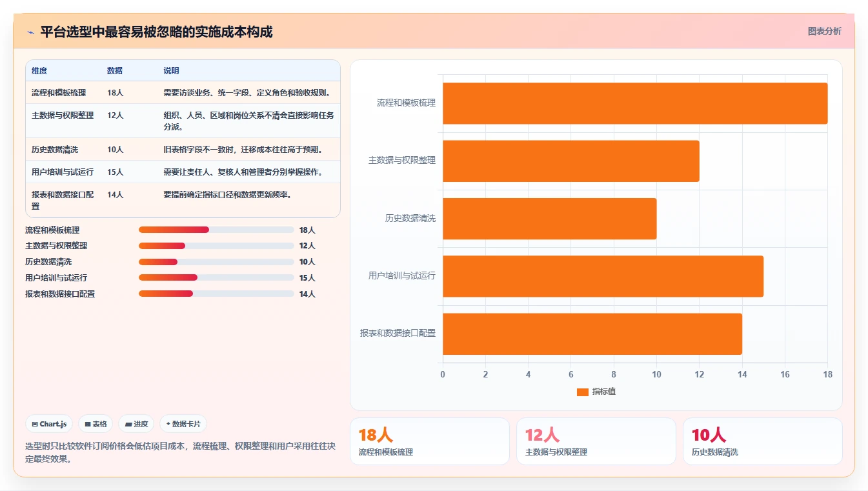Click the x-axis tick label 10
This screenshot has height=491, width=868.
tap(656, 374)
